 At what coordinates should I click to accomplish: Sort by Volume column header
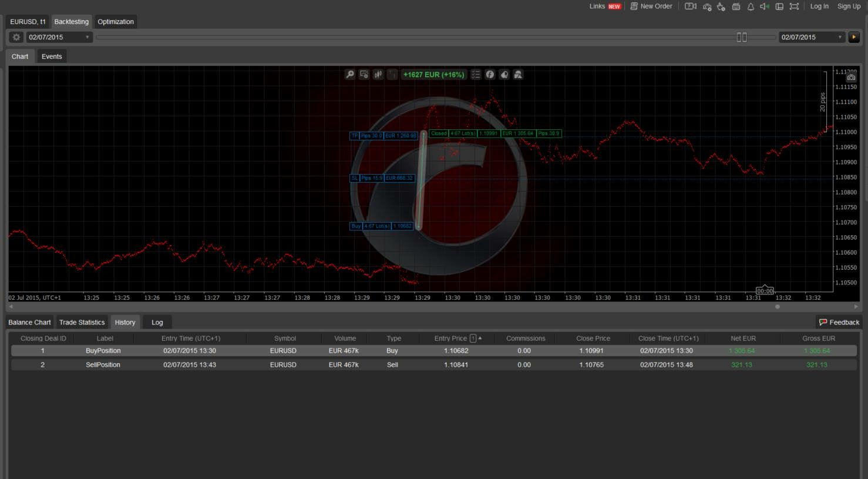click(x=345, y=339)
